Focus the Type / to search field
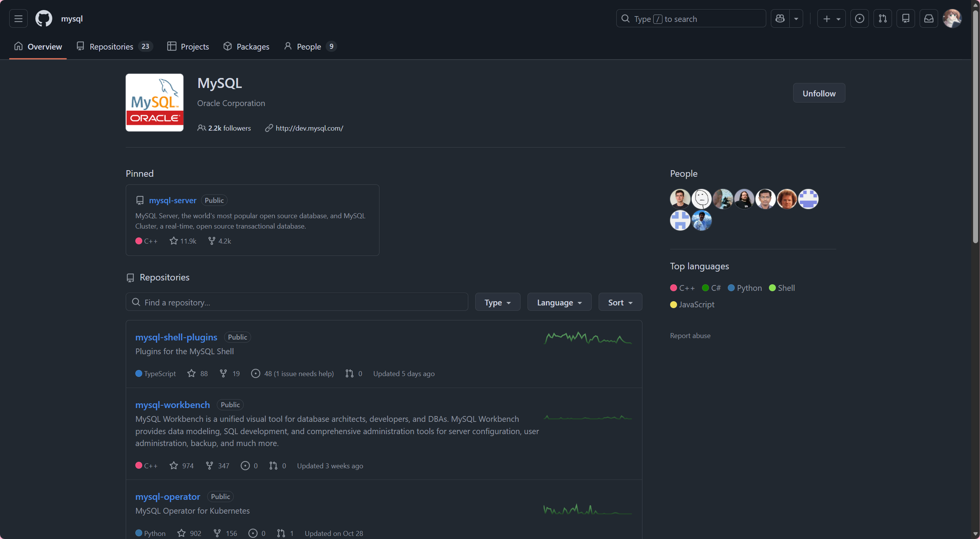The height and width of the screenshot is (539, 980). pos(691,18)
